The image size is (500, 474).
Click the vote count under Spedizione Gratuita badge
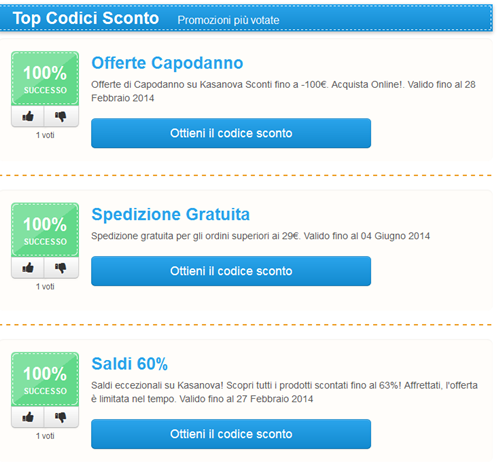(45, 286)
